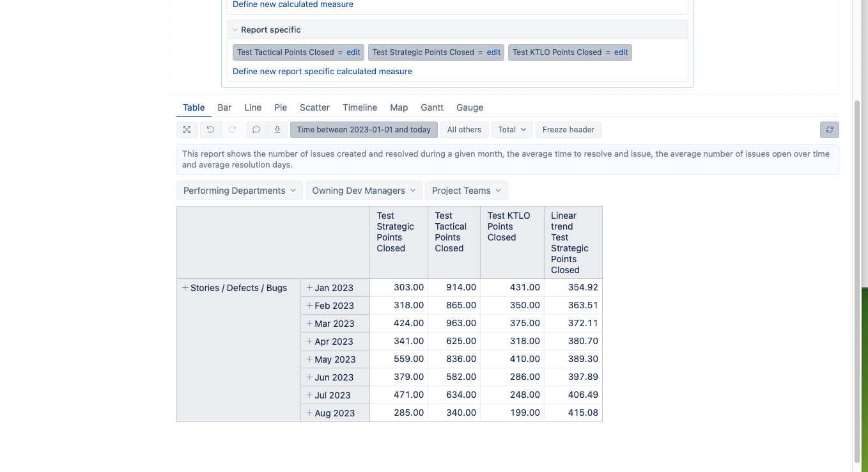Click the 559.00 cell for May 2023
This screenshot has width=868, height=472.
(399, 359)
